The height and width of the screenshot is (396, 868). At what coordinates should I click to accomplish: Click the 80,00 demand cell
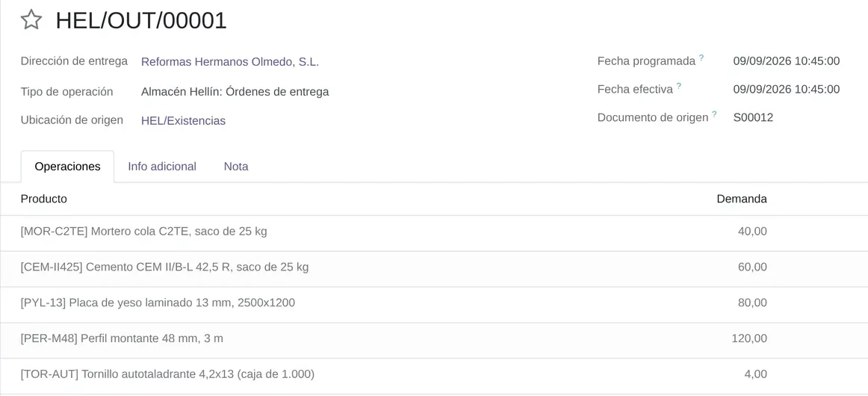(752, 303)
